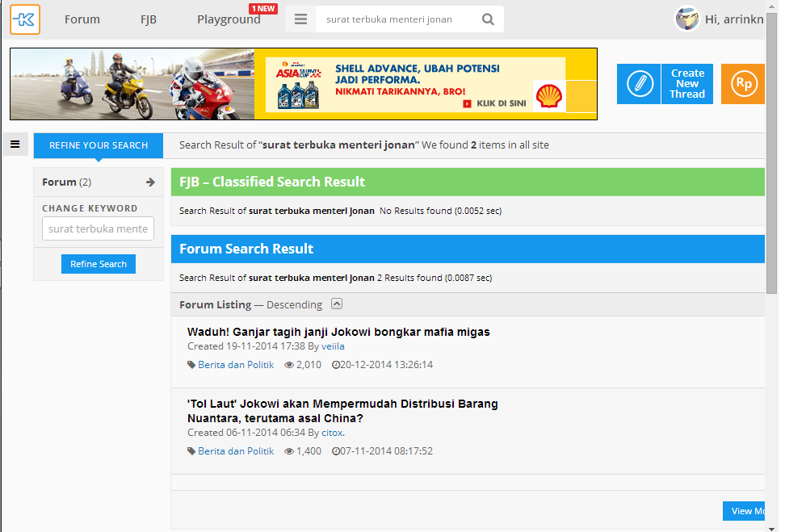Click views eye icon showing 2,010
Screen dimensions: 785x532
[289, 365]
